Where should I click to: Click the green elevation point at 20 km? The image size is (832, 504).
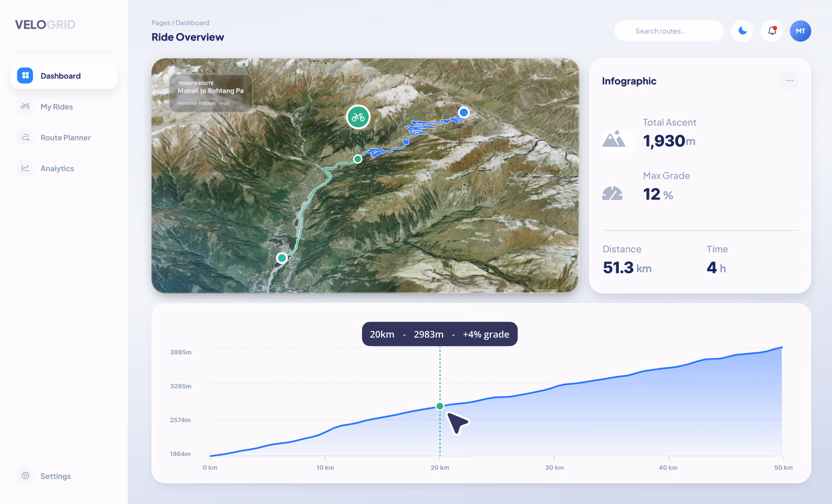pos(440,406)
